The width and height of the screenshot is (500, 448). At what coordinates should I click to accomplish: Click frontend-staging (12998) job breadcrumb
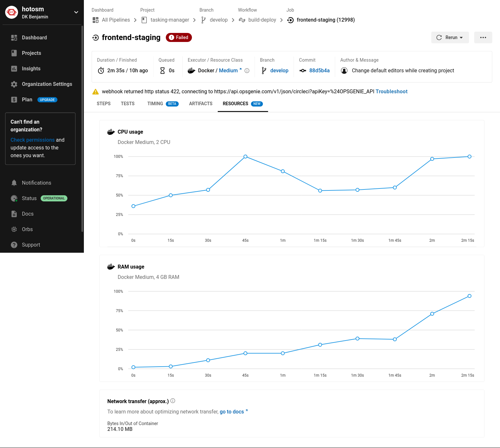(326, 20)
